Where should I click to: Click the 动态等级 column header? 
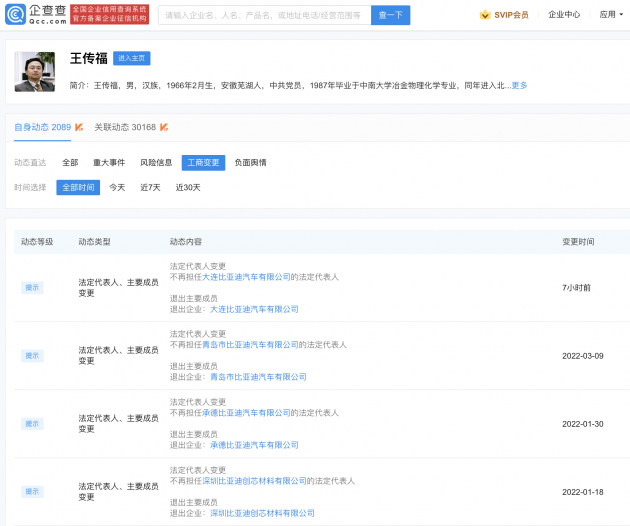click(x=37, y=242)
